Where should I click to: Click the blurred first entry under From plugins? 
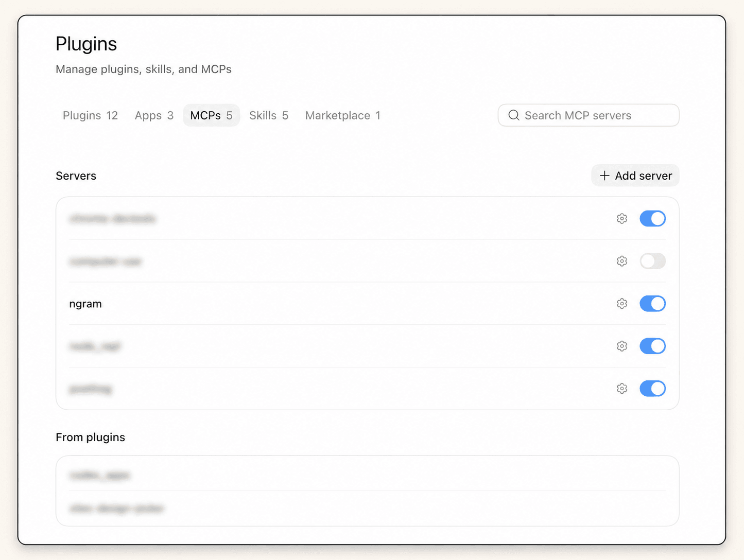(99, 475)
